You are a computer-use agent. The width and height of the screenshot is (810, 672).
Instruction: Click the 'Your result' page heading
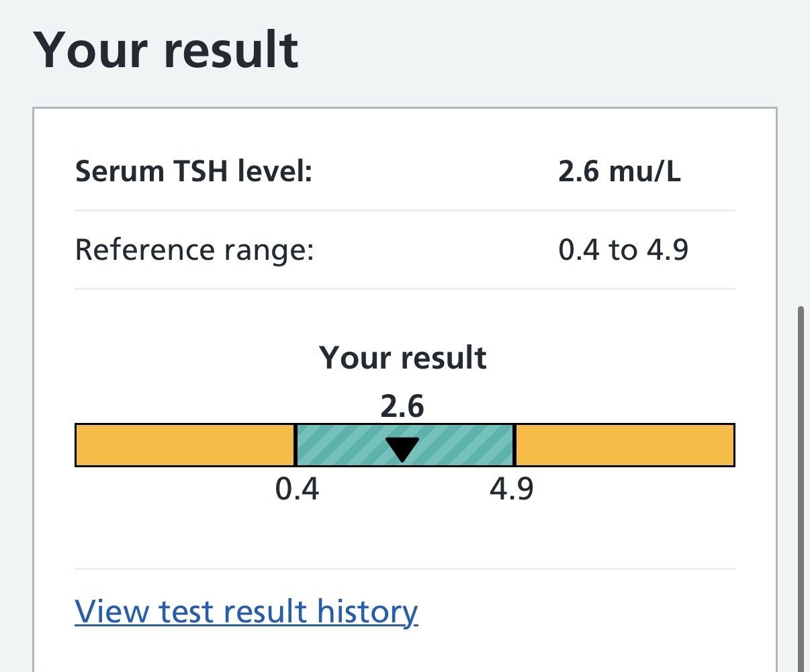click(165, 51)
